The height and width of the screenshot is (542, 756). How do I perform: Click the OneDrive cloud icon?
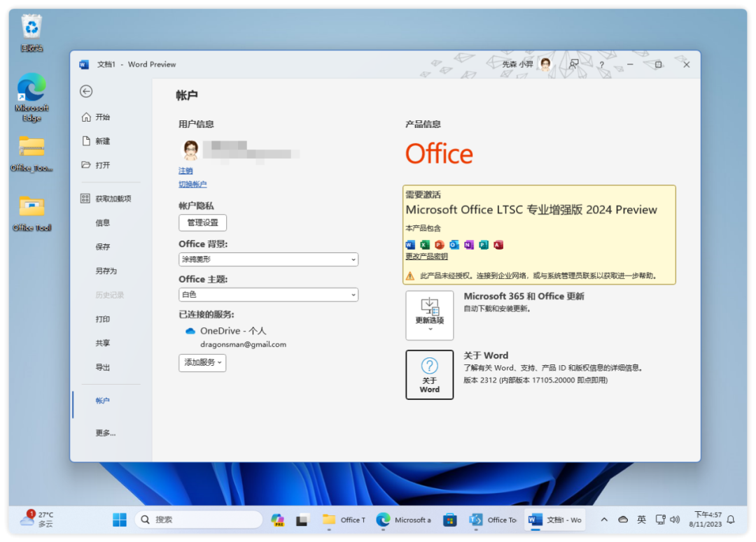click(x=190, y=331)
